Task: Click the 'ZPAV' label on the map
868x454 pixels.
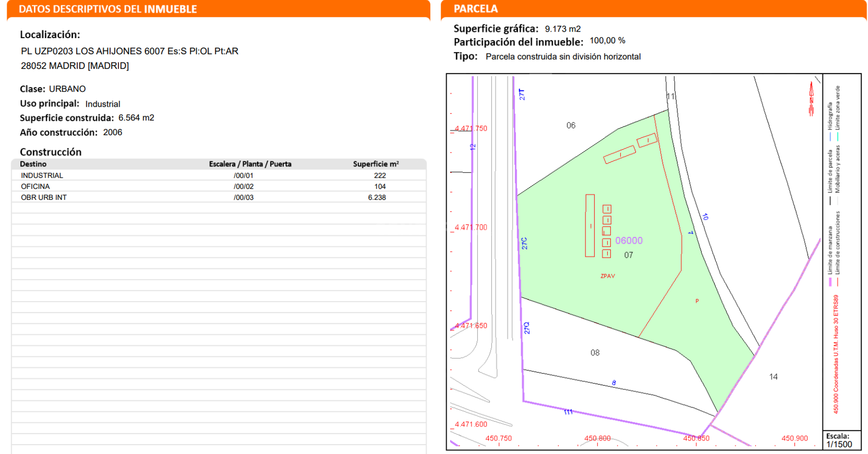Action: coord(608,276)
